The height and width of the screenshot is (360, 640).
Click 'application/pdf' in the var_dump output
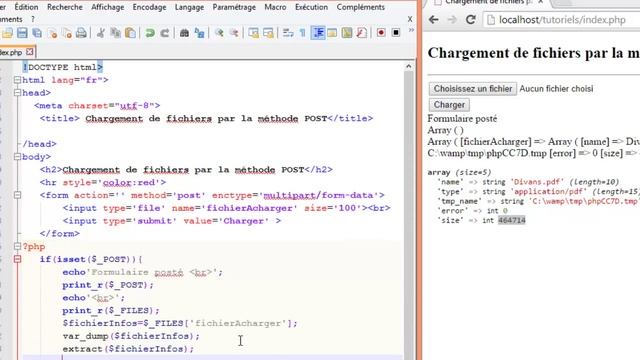point(548,191)
